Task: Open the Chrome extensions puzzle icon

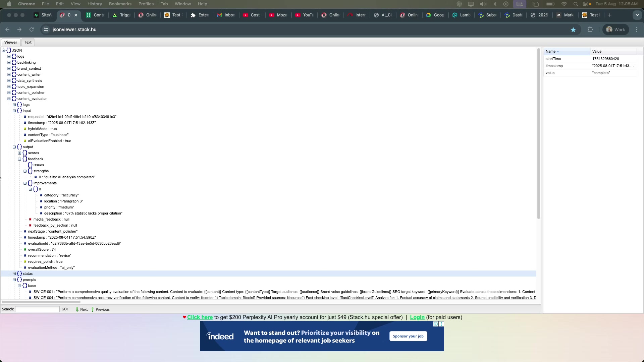Action: point(590,29)
